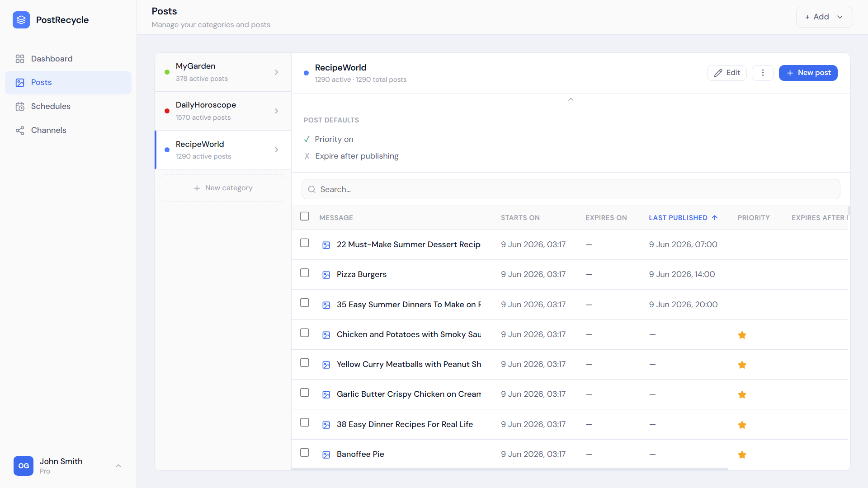This screenshot has width=868, height=488.
Task: Click priority star for 38 Easy Dinner Recipes
Action: pos(742,425)
